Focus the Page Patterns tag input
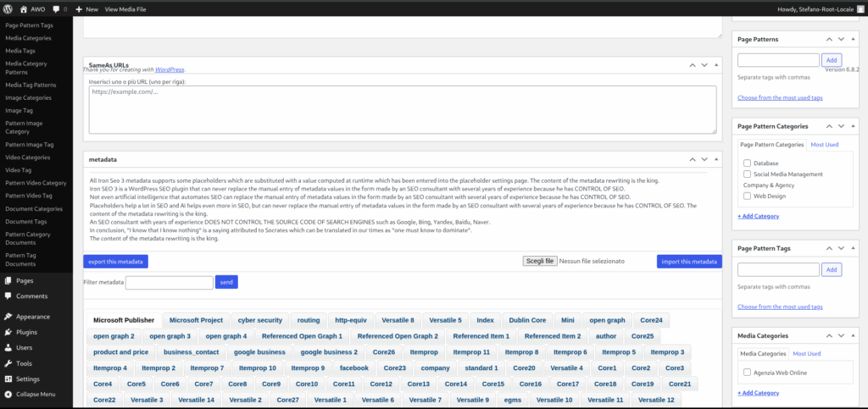This screenshot has height=409, width=868. coord(778,60)
